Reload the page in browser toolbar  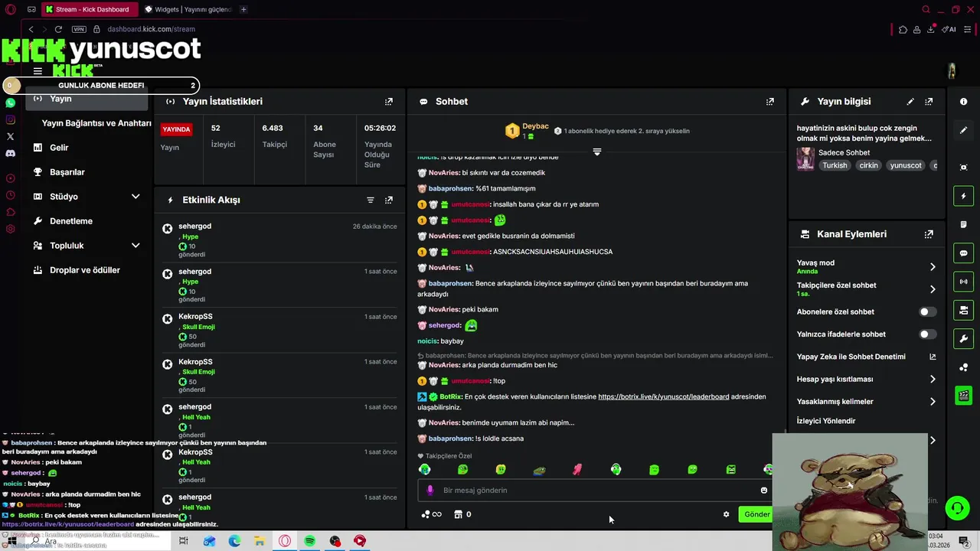tap(58, 29)
